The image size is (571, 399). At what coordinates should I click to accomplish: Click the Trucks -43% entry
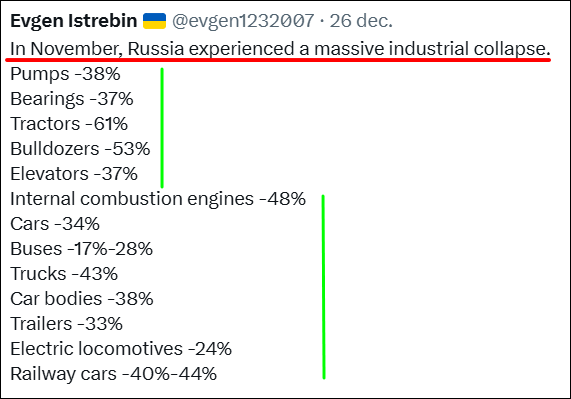point(64,274)
